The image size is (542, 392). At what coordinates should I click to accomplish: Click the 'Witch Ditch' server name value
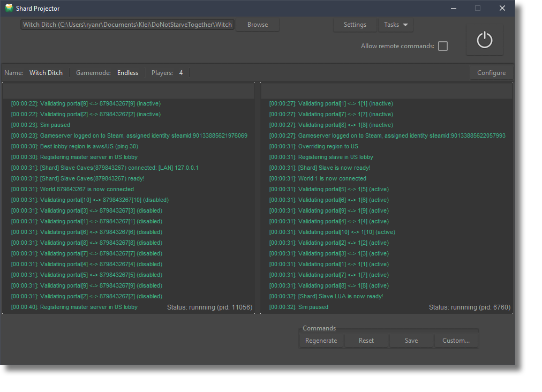click(46, 73)
